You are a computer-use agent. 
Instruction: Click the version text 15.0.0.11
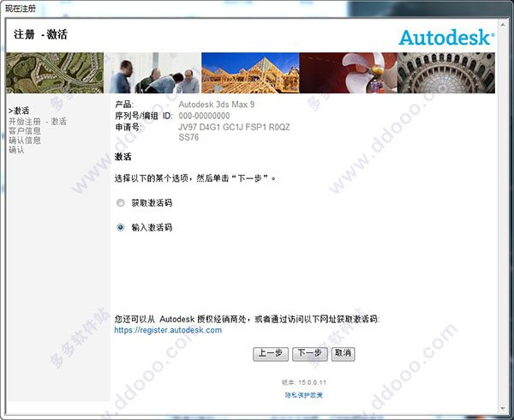312,382
